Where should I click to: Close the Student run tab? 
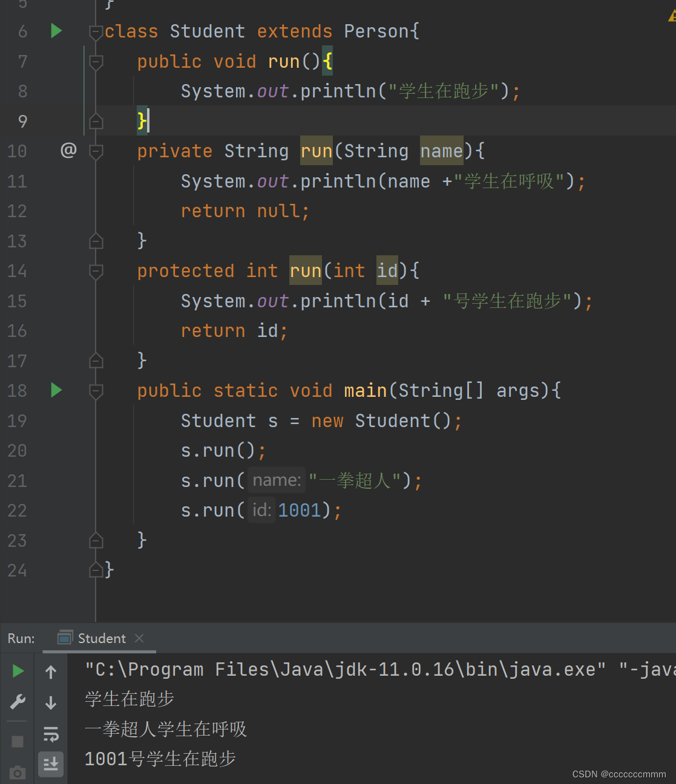139,638
